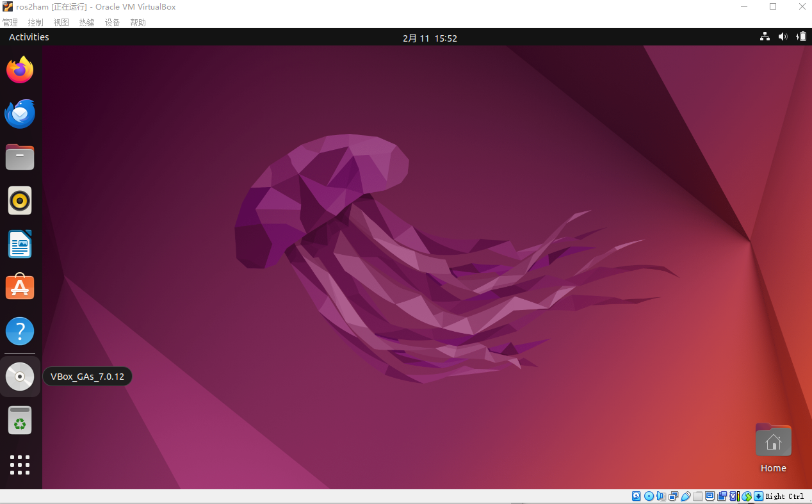Viewport: 812px width, 504px height.
Task: Click the keyboard capture arrow indicator
Action: click(758, 496)
